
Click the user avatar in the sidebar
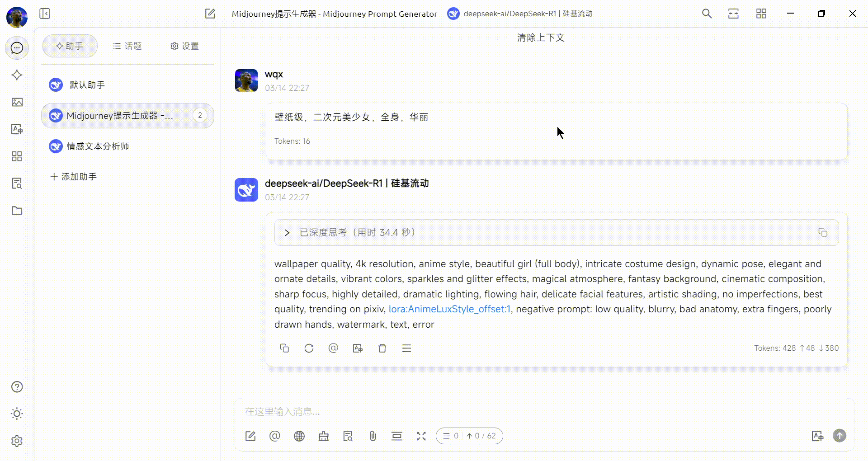pyautogui.click(x=17, y=17)
